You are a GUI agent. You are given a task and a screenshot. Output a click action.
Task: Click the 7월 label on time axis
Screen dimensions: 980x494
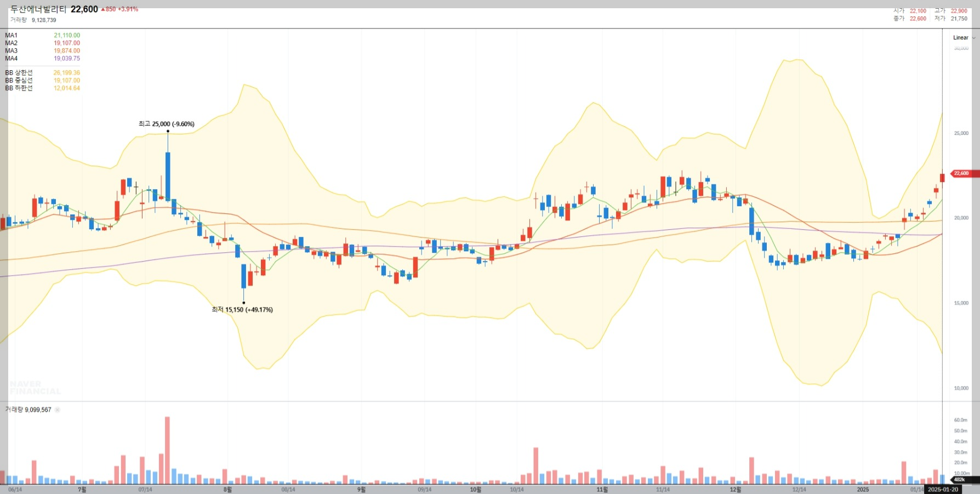tap(82, 490)
